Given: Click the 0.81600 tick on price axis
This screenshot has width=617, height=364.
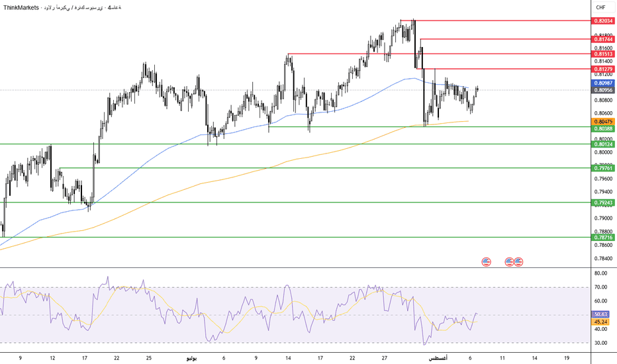Looking at the screenshot, I should [x=603, y=48].
